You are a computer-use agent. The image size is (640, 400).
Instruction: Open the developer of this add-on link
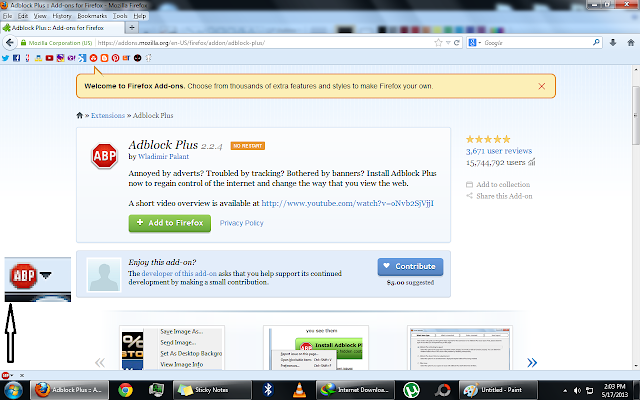[x=179, y=273]
